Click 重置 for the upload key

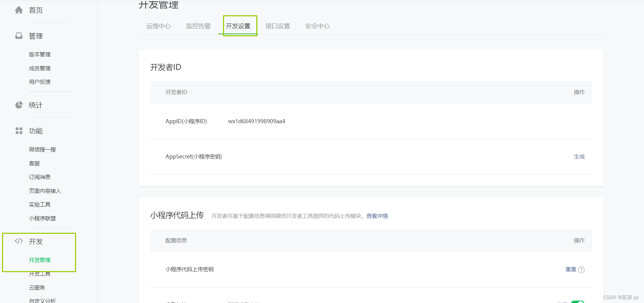click(571, 269)
